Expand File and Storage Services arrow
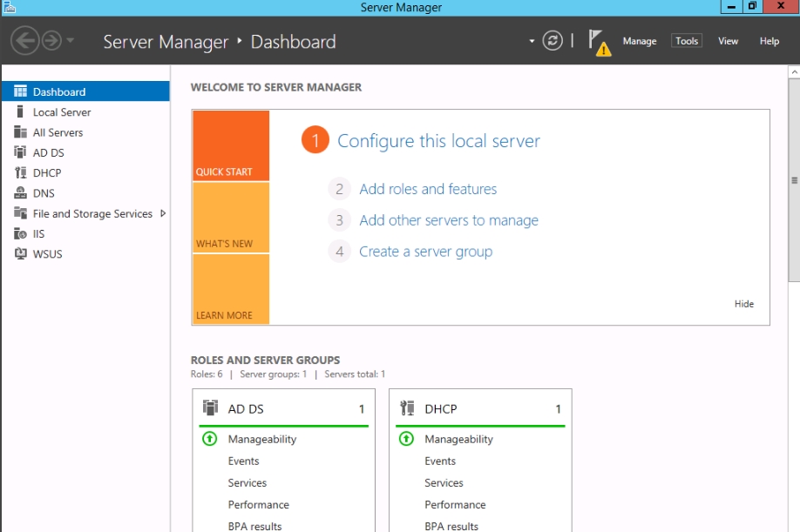This screenshot has width=800, height=532. 163,213
